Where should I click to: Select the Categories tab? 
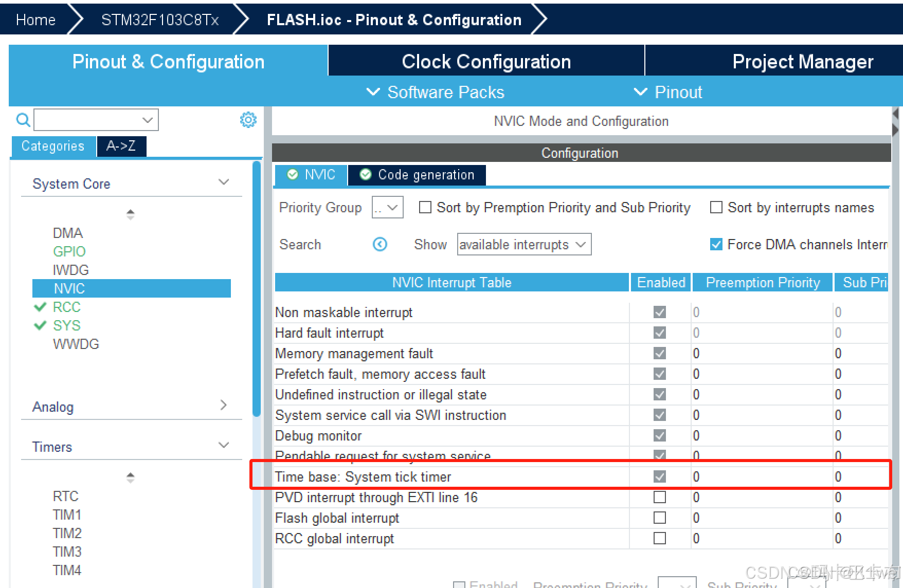click(x=53, y=146)
